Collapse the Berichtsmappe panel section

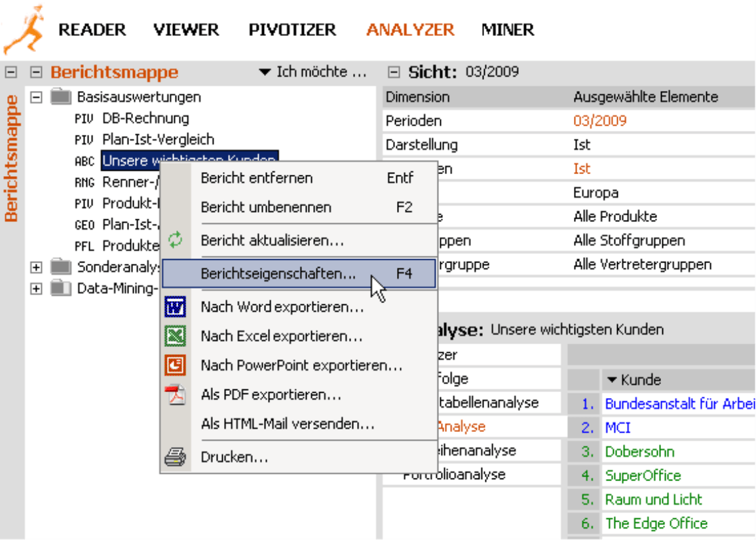tap(36, 72)
